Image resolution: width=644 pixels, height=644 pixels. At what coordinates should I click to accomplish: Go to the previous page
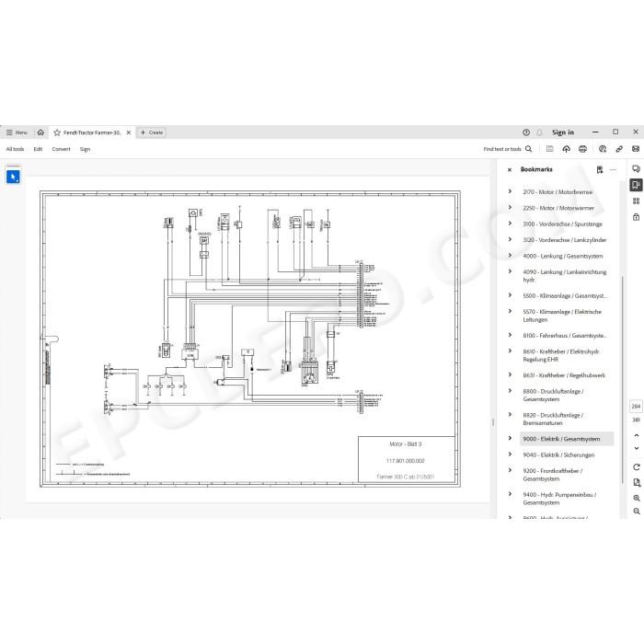pos(637,435)
